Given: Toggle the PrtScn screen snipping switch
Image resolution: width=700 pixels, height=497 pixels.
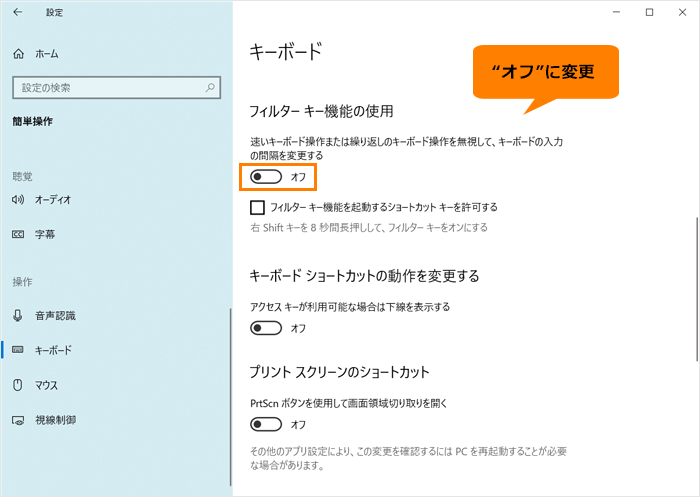Looking at the screenshot, I should (x=266, y=424).
